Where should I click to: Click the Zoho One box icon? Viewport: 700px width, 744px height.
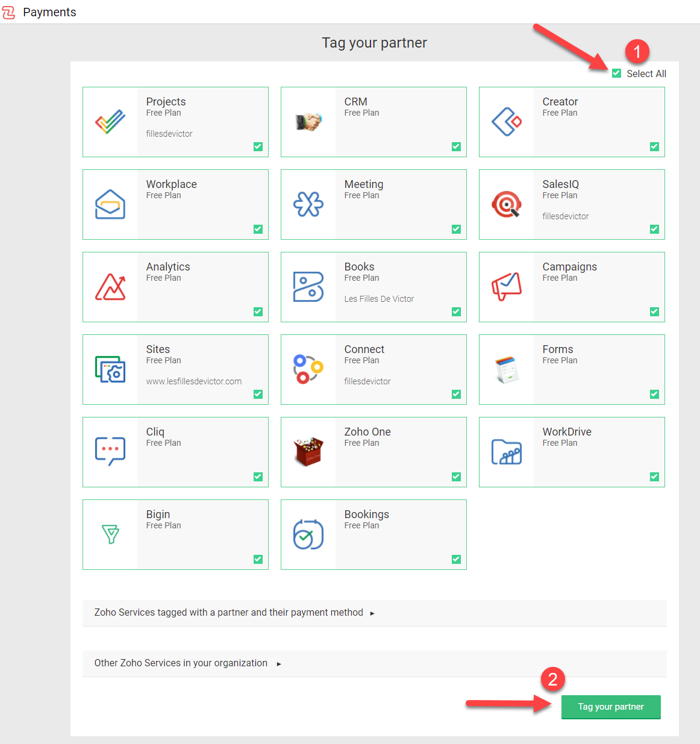point(308,452)
